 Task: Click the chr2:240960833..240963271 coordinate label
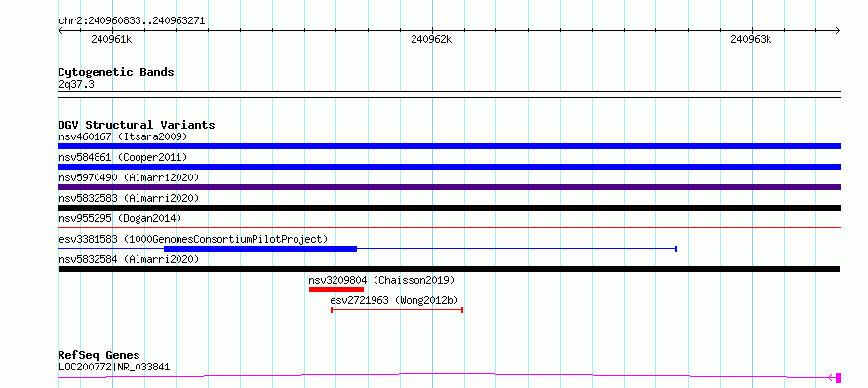[132, 21]
